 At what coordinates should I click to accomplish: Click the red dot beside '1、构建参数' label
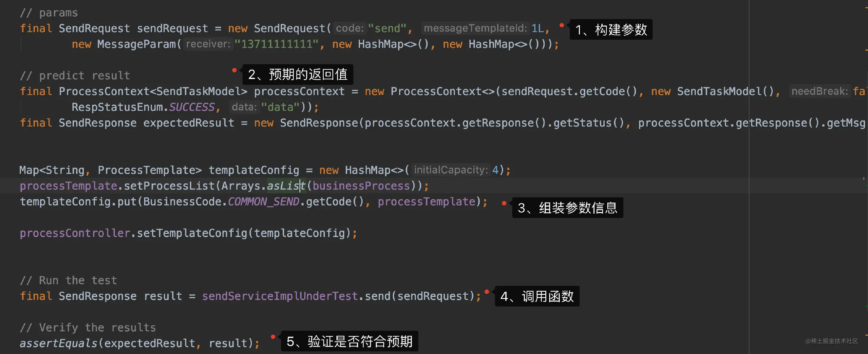tap(562, 25)
